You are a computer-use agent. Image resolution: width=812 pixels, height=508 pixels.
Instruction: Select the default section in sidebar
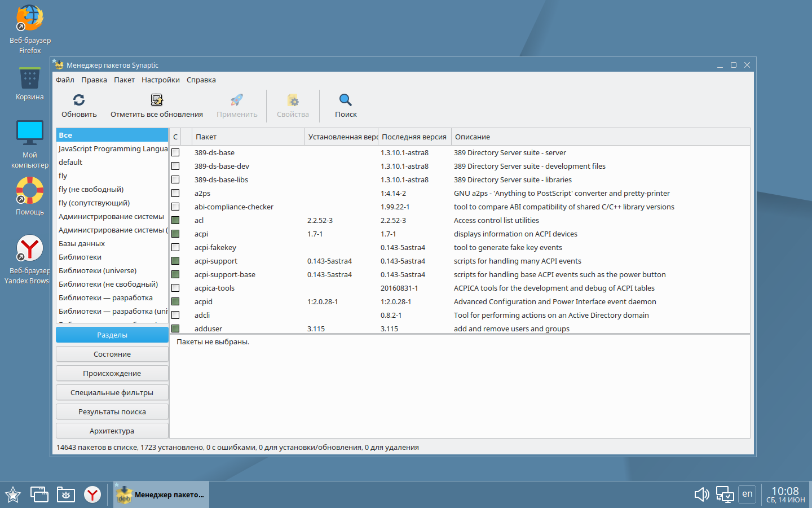(x=112, y=162)
